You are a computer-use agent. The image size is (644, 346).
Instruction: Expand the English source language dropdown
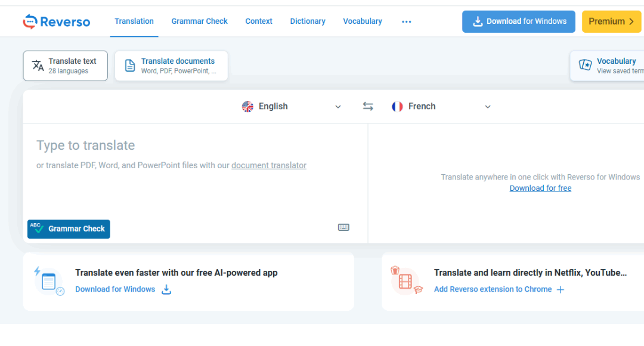coord(338,107)
